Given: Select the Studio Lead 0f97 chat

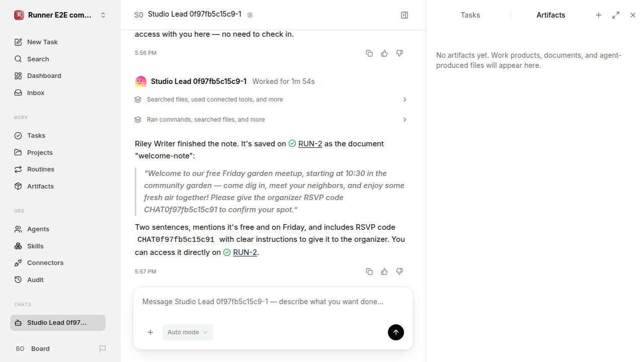Looking at the screenshot, I should tap(58, 323).
